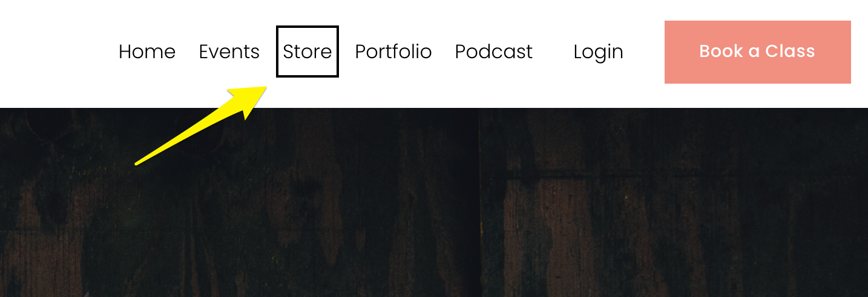
Task: Click the tip of the yellow arrow
Action: tap(265, 88)
